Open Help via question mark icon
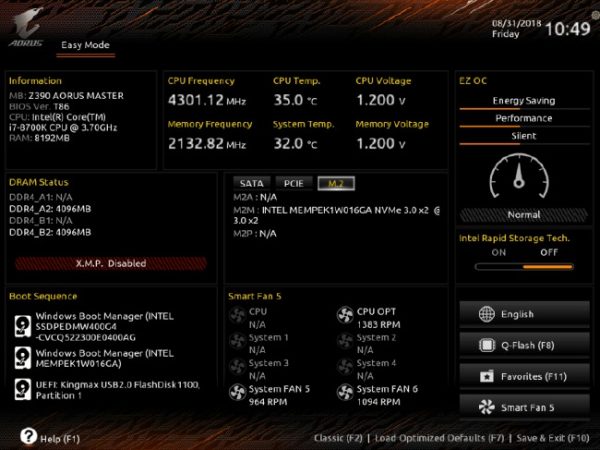This screenshot has width=600, height=450. (x=28, y=436)
